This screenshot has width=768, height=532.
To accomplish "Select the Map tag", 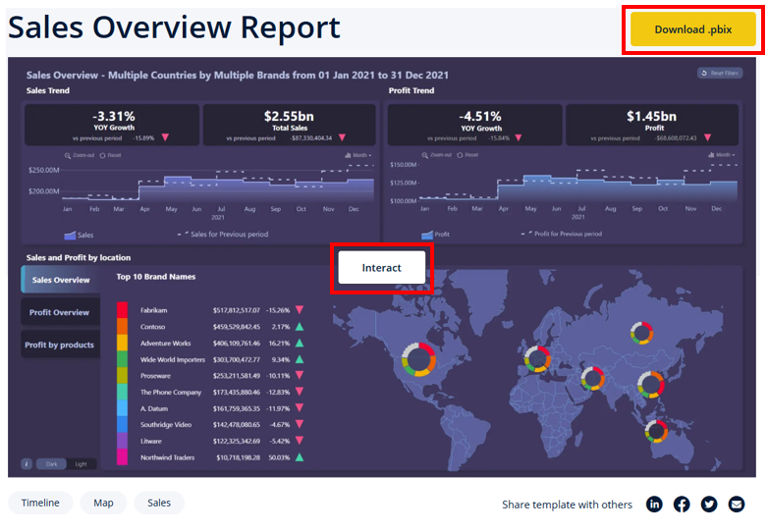I will [103, 503].
